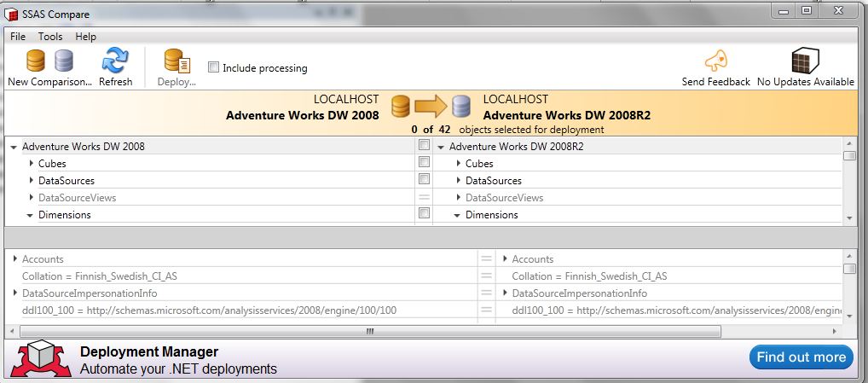Collapse the Dimensions node in source tree

point(30,216)
